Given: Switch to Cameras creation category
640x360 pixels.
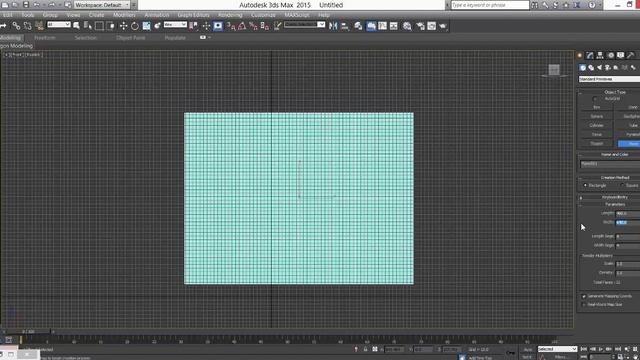Looking at the screenshot, I should coord(608,67).
